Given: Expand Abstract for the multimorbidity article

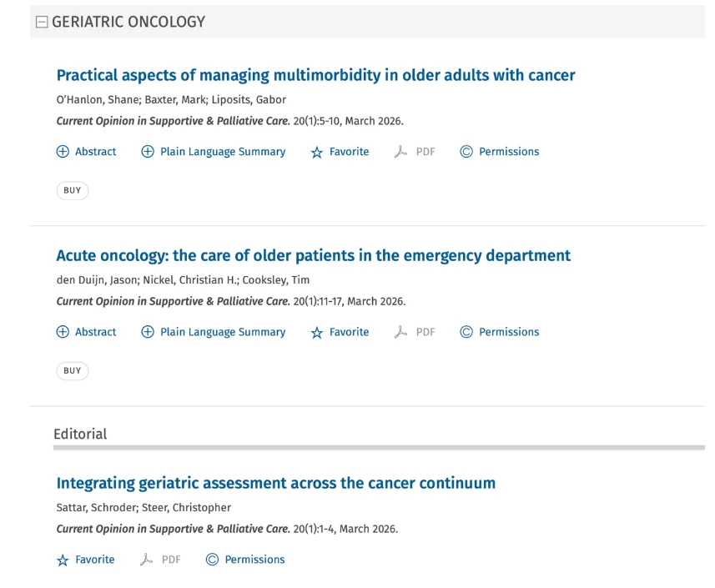Looking at the screenshot, I should [63, 152].
